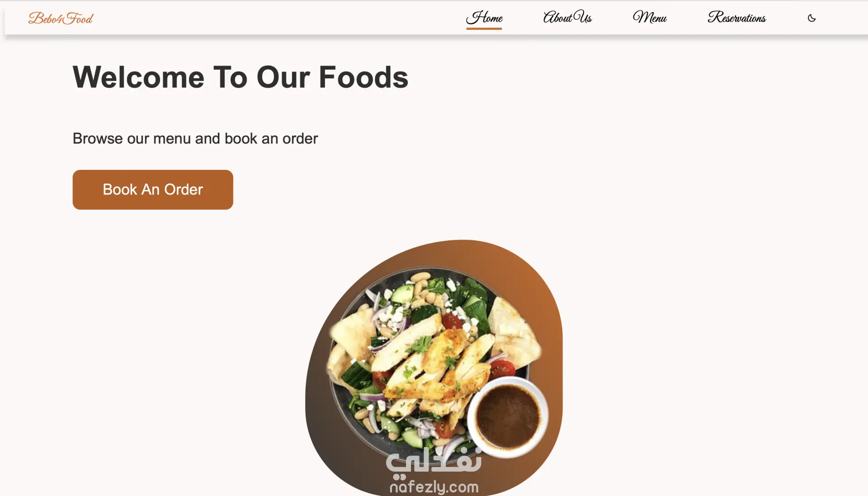
Task: Click the Arabic nafezly watermark logo
Action: click(434, 463)
